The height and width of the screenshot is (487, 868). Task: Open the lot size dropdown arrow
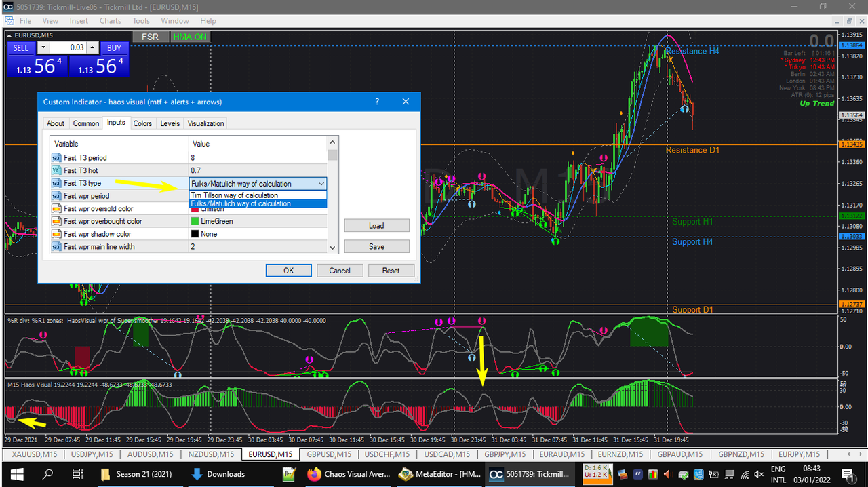click(43, 47)
